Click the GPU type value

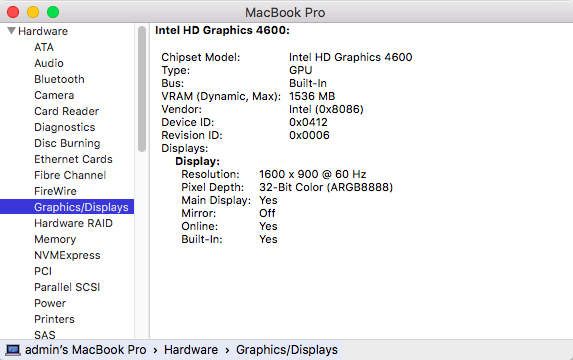pyautogui.click(x=301, y=70)
